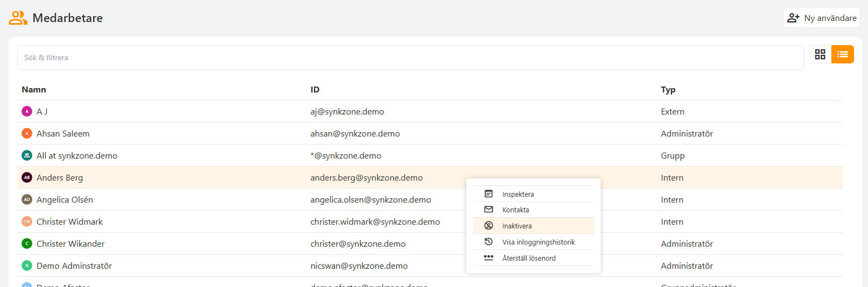Click A J's pink avatar
Image resolution: width=868 pixels, height=287 pixels.
pos(27,111)
